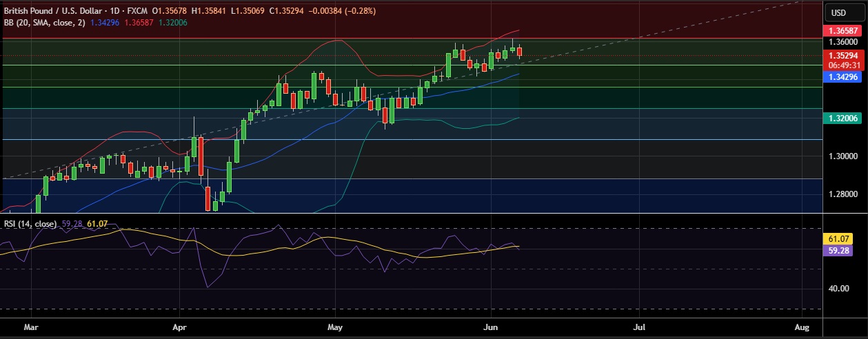Click the Mar date on time axis

[x=32, y=327]
